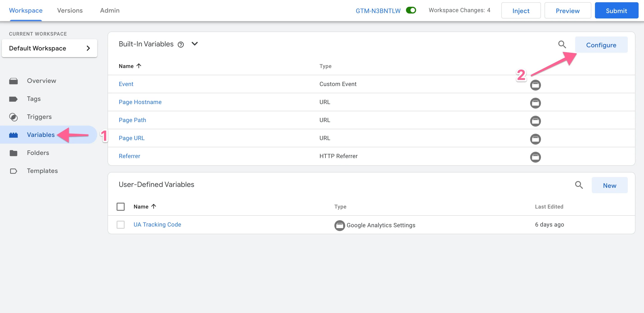Search built-in variables with magnifier icon
Screen dimensions: 644x313
click(x=562, y=45)
